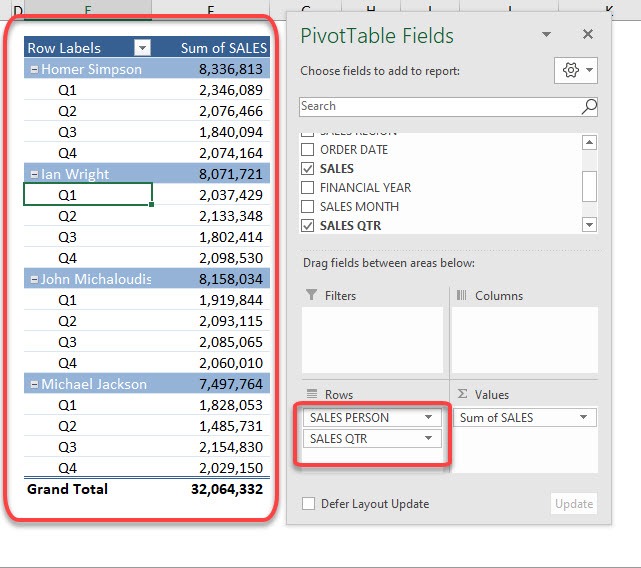
Task: Collapse the Ian Wright group
Action: [x=34, y=175]
